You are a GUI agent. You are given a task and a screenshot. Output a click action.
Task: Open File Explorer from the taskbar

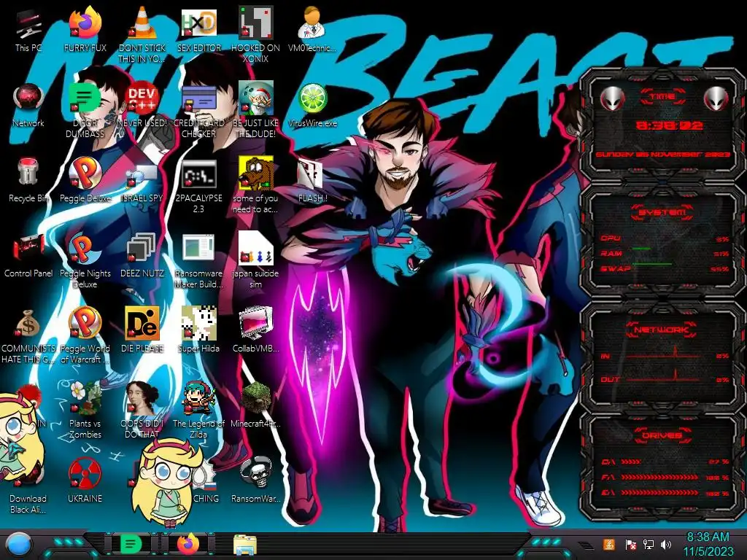click(x=245, y=545)
